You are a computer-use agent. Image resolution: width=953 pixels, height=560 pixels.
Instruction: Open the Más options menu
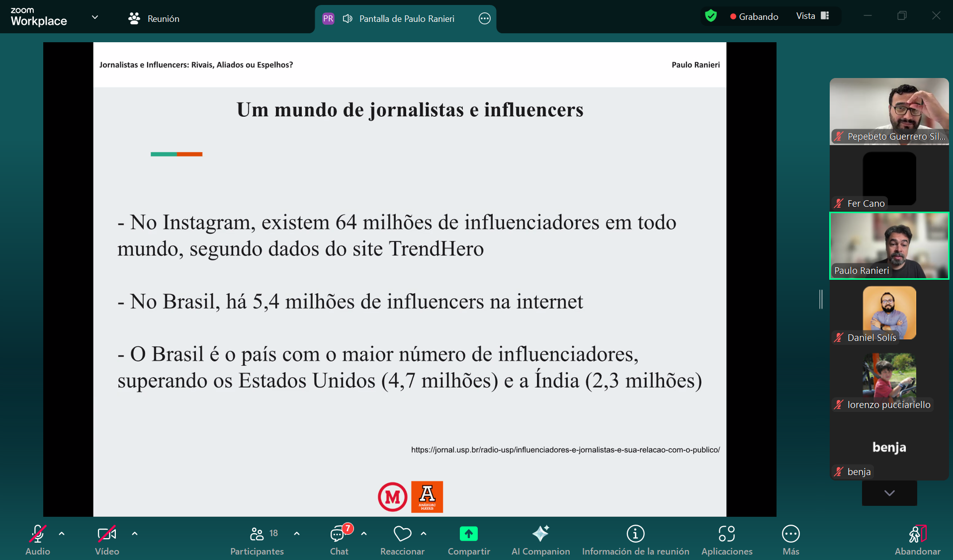pos(790,540)
